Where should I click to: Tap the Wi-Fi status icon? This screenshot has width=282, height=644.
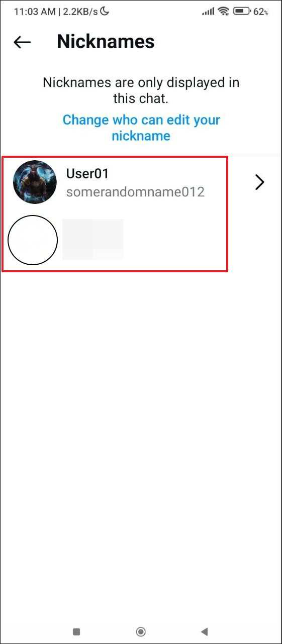tap(224, 12)
